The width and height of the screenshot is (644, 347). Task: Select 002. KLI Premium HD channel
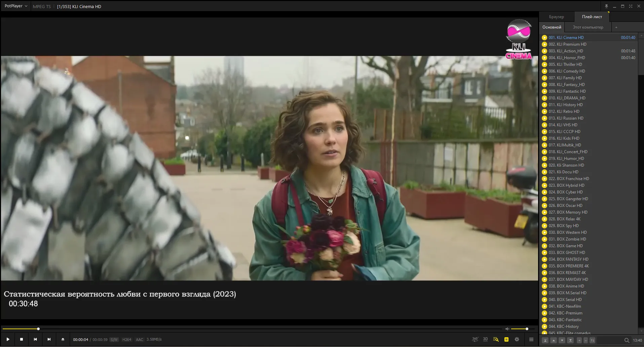click(x=589, y=44)
